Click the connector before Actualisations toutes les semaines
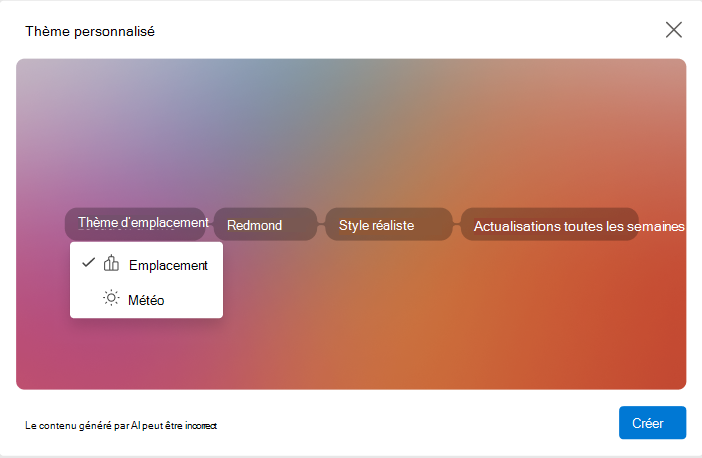Viewport: 702px width, 458px height. point(456,224)
